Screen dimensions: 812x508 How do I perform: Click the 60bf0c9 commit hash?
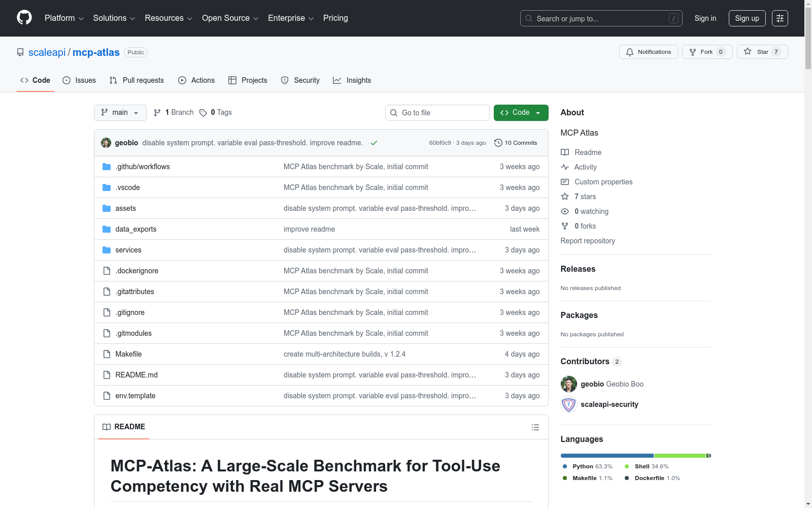[x=440, y=143]
